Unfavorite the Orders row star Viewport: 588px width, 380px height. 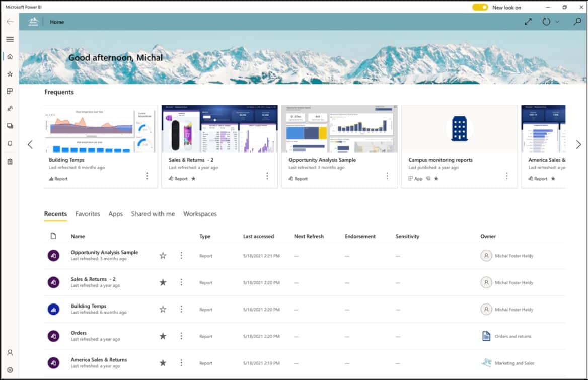click(x=163, y=336)
